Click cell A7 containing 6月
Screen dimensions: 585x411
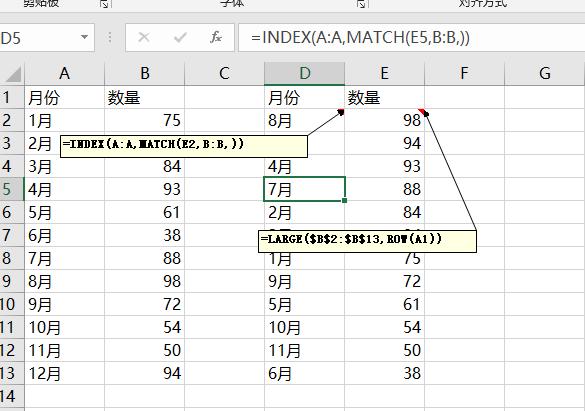click(65, 235)
